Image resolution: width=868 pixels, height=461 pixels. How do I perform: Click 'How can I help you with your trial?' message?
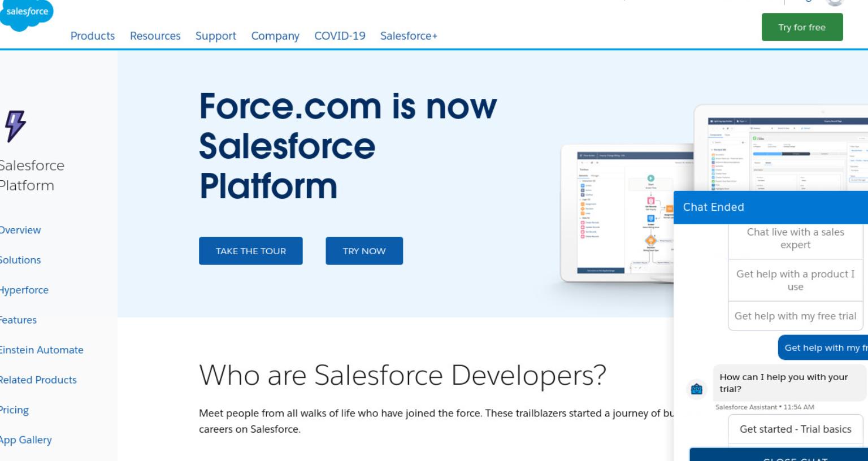pos(789,382)
